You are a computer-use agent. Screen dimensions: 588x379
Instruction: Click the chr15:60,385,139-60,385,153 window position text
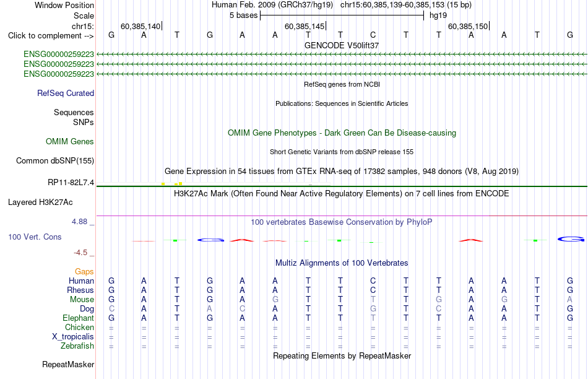(x=406, y=5)
